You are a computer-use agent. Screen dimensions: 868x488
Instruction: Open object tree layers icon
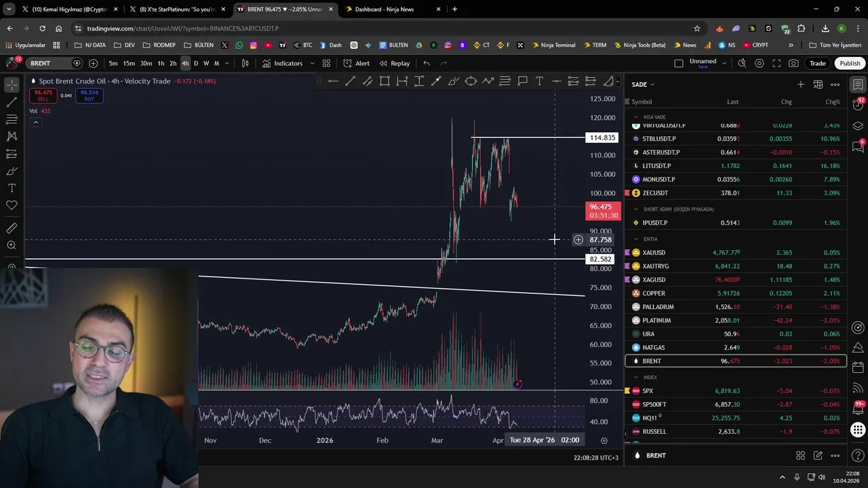(858, 126)
